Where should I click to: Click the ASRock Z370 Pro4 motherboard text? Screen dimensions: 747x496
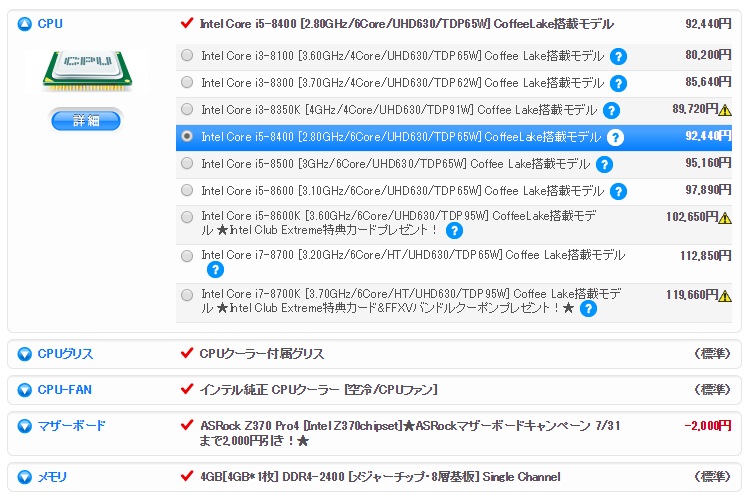(410, 433)
